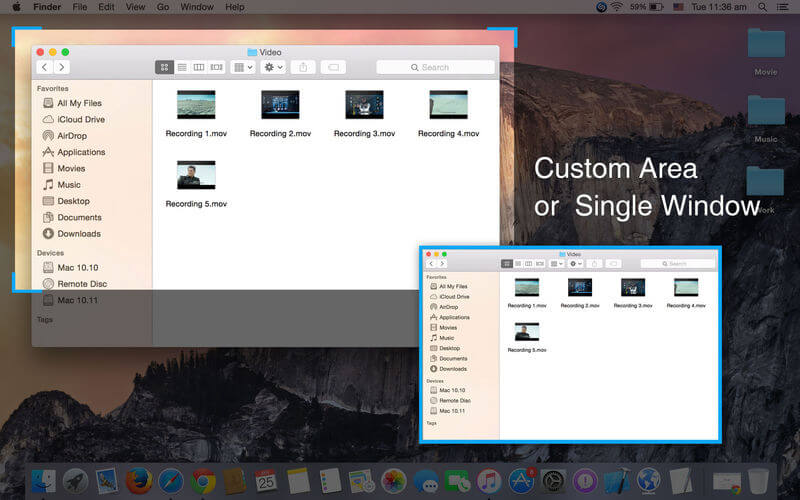
Task: Switch large Video window to list view
Action: (182, 67)
